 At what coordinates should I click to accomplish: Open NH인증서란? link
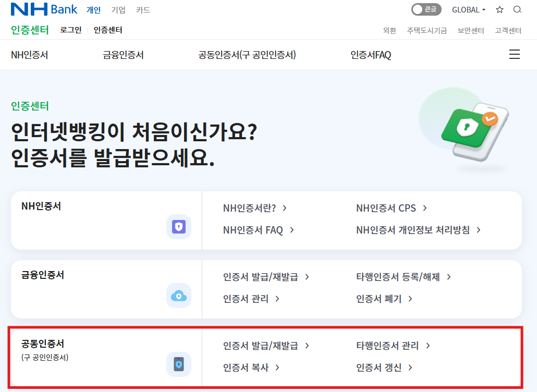(x=255, y=208)
